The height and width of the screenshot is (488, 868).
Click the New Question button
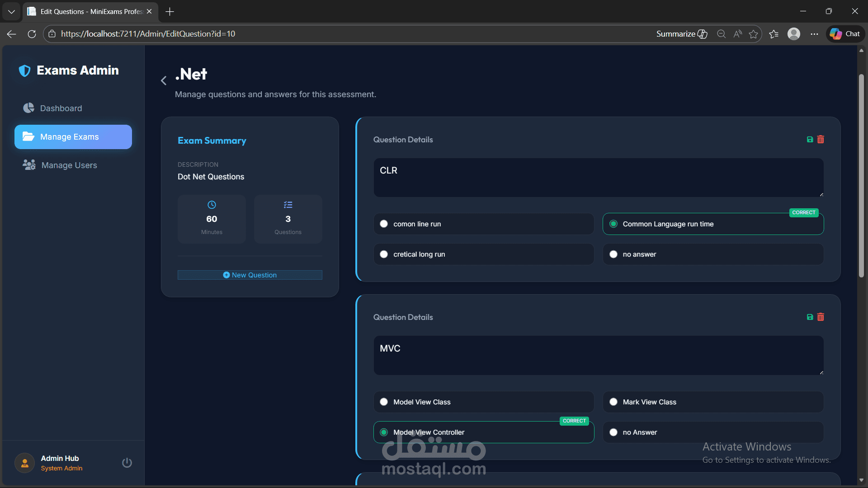[x=250, y=275]
